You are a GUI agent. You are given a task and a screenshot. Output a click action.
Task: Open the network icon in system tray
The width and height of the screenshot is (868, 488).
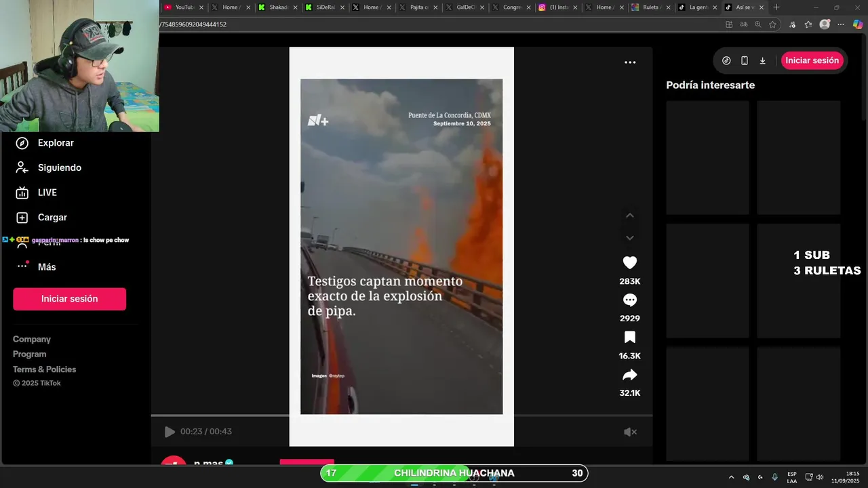808,477
